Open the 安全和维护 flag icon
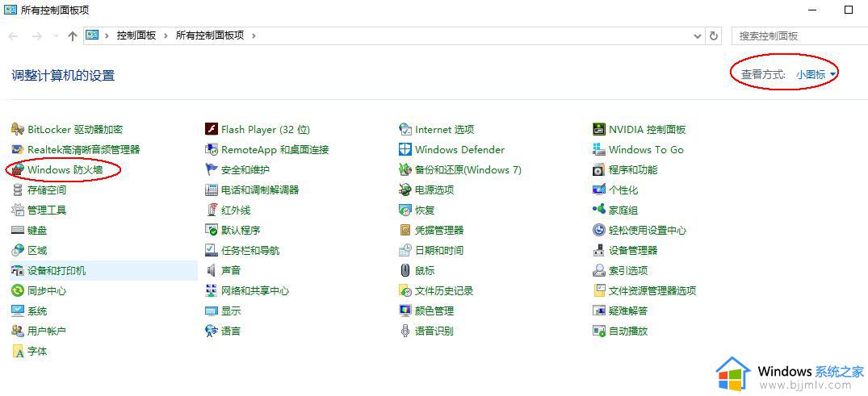This screenshot has height=396, width=868. [212, 170]
